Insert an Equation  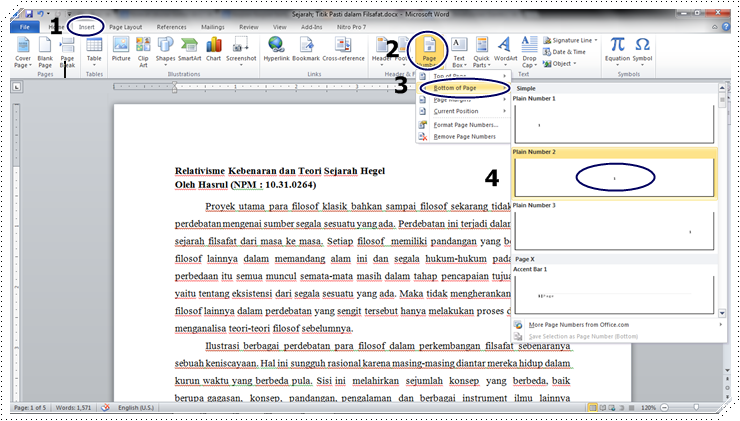tap(617, 50)
